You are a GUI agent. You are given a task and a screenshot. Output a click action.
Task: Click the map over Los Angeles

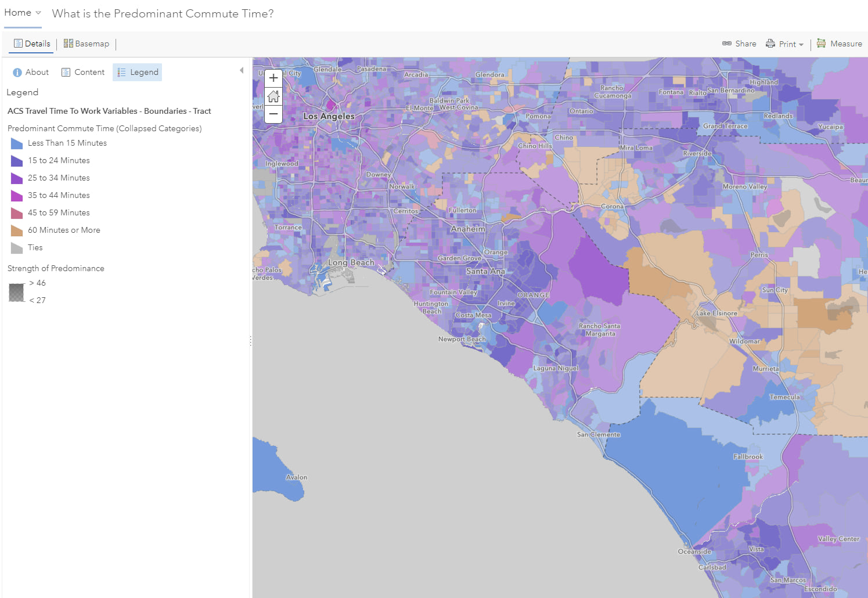click(328, 116)
